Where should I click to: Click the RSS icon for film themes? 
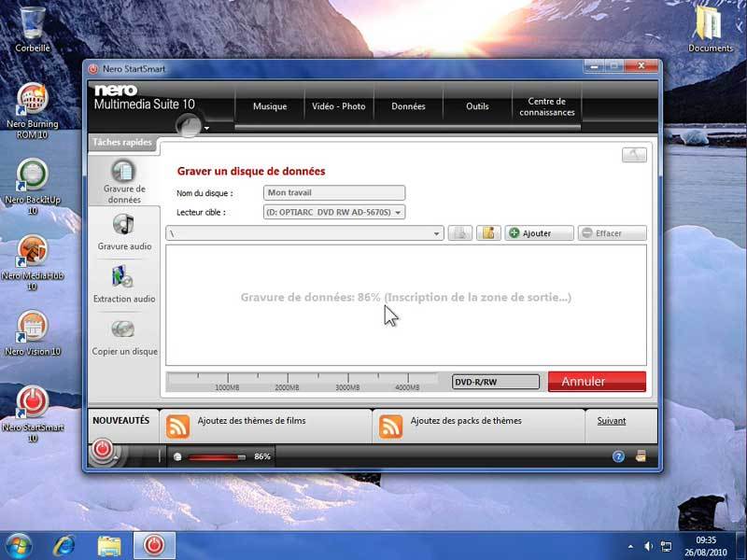tap(177, 427)
